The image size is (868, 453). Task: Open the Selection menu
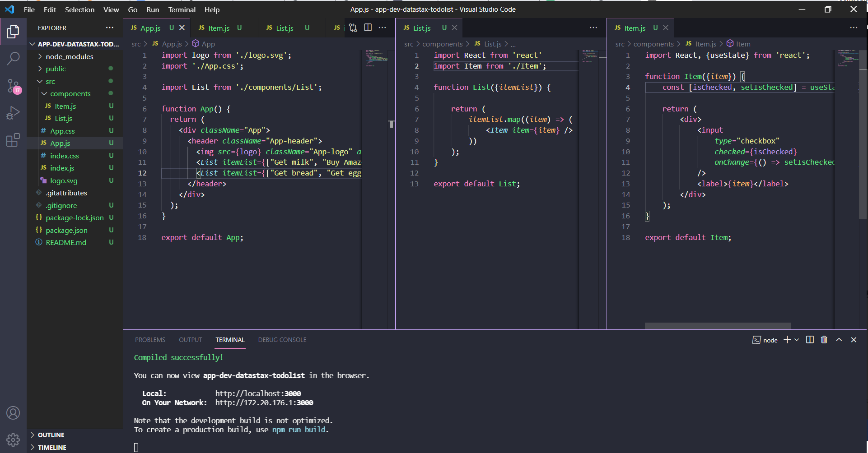click(79, 9)
